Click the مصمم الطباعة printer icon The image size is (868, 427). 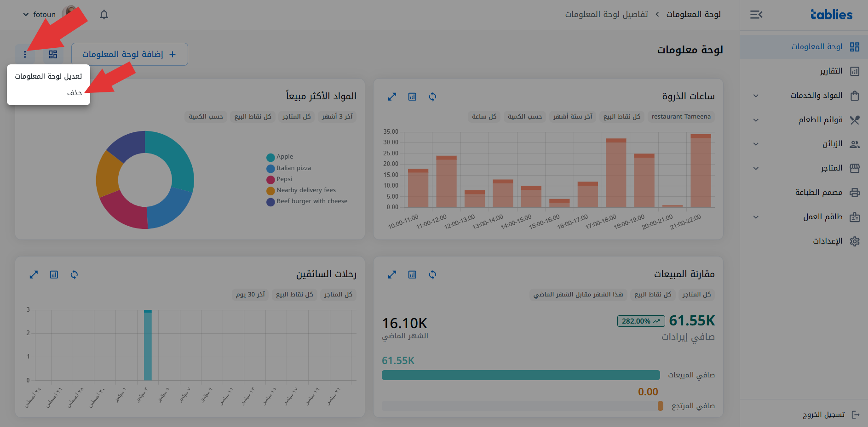click(x=855, y=193)
